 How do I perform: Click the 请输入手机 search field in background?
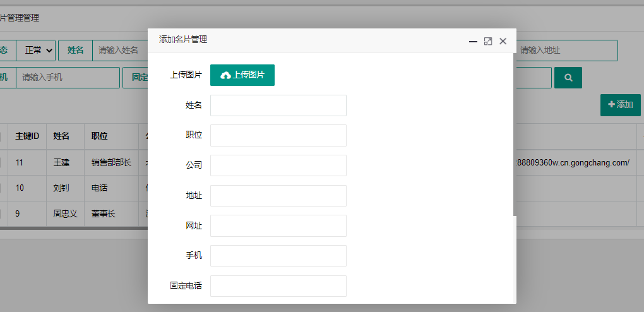pyautogui.click(x=68, y=77)
